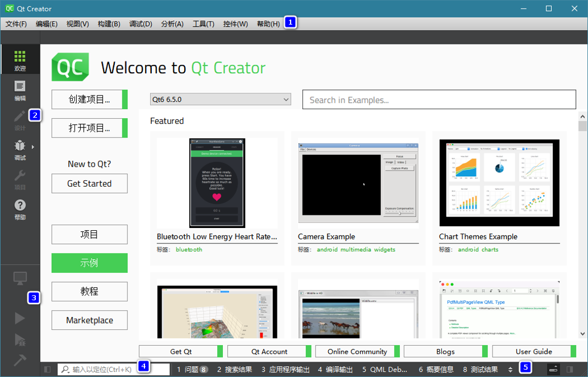
Task: Open the 帮助(H) menu
Action: point(268,24)
